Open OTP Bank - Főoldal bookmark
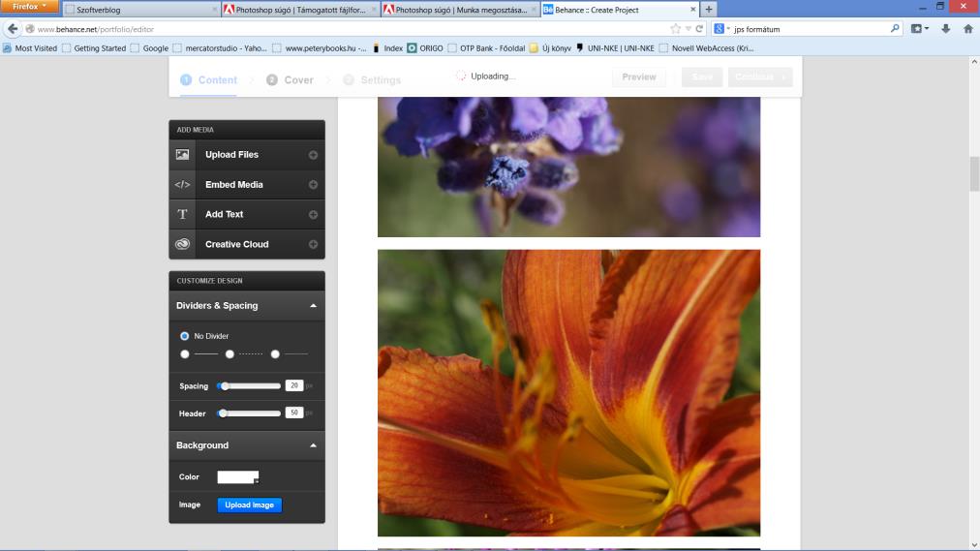The width and height of the screenshot is (980, 551). click(486, 48)
